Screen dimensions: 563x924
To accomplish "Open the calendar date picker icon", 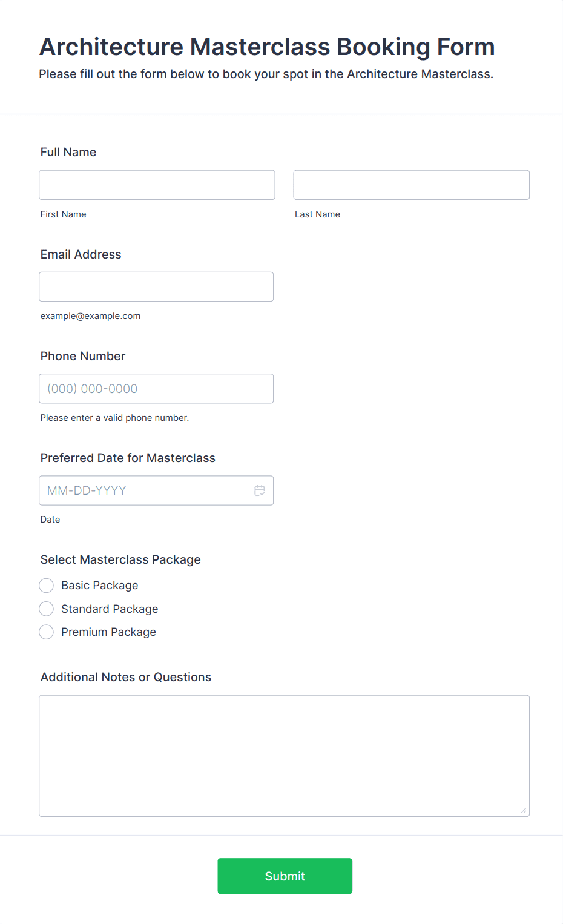I will [x=260, y=490].
